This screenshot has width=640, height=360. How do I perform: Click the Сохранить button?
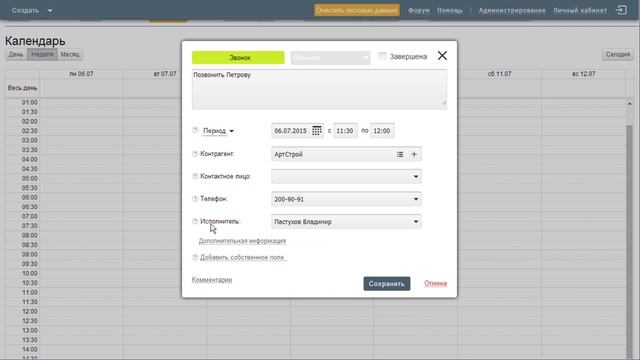pos(387,284)
